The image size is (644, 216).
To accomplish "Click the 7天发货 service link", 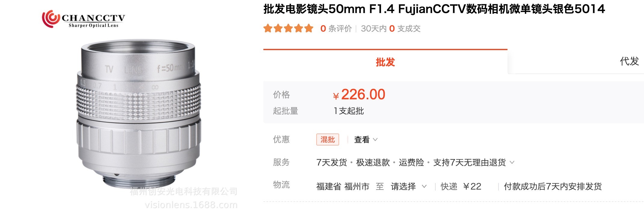I will click(331, 163).
